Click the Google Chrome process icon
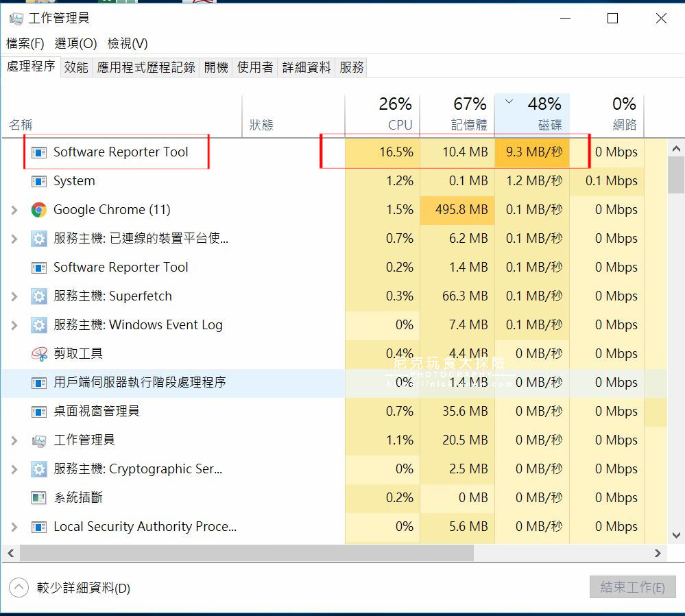 [39, 210]
